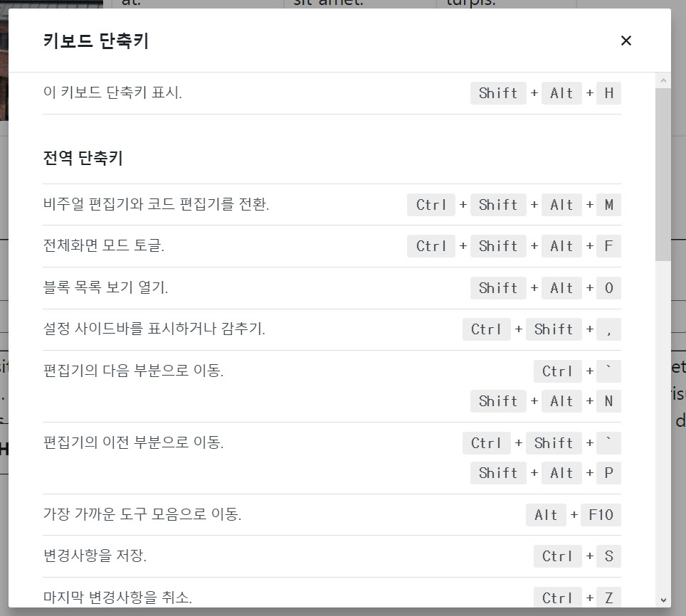Viewport: 686px width, 616px height.
Task: Click the comma key badge in the sidebar shortcut
Action: 608,329
